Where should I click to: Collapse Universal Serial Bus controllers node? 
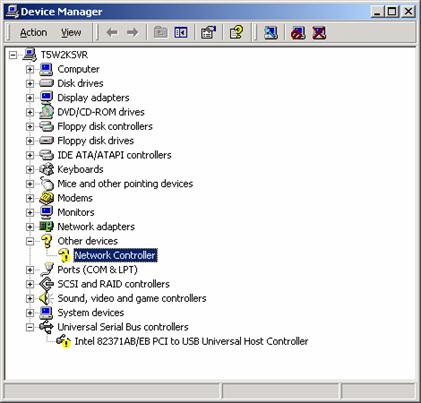tap(30, 327)
